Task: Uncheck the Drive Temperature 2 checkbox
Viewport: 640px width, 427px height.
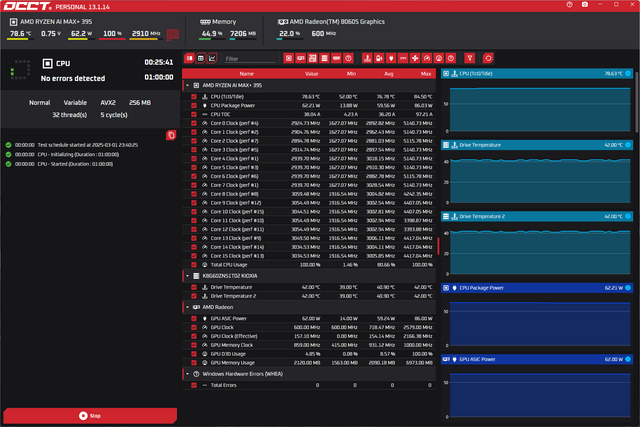Action: [194, 296]
